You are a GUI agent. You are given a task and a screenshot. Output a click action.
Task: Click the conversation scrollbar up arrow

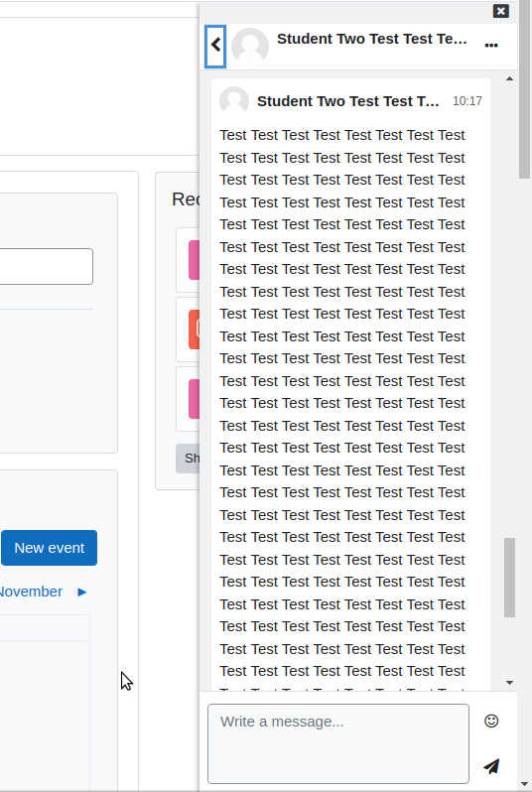(x=509, y=78)
